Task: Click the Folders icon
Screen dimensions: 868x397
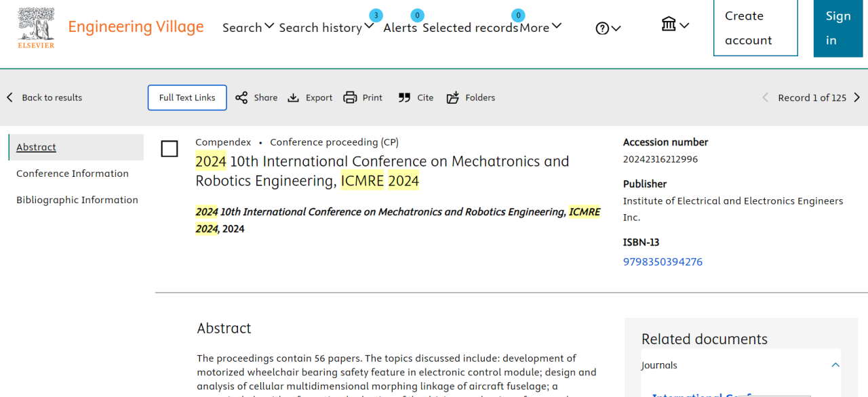Action: [453, 98]
